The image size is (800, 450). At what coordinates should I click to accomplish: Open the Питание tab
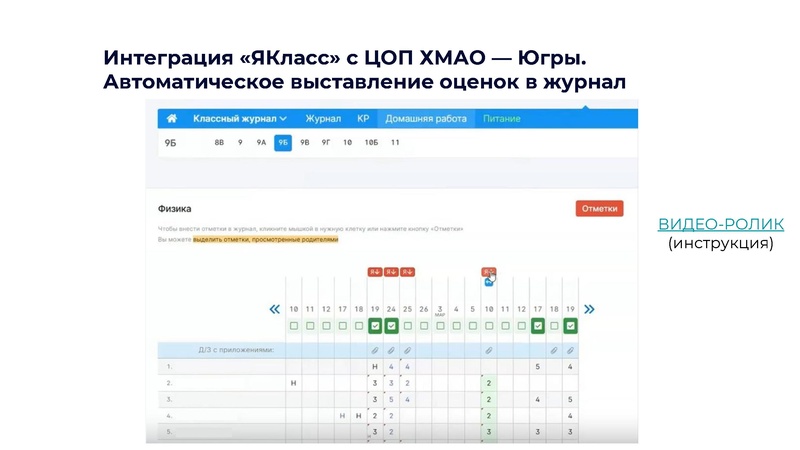pos(502,118)
